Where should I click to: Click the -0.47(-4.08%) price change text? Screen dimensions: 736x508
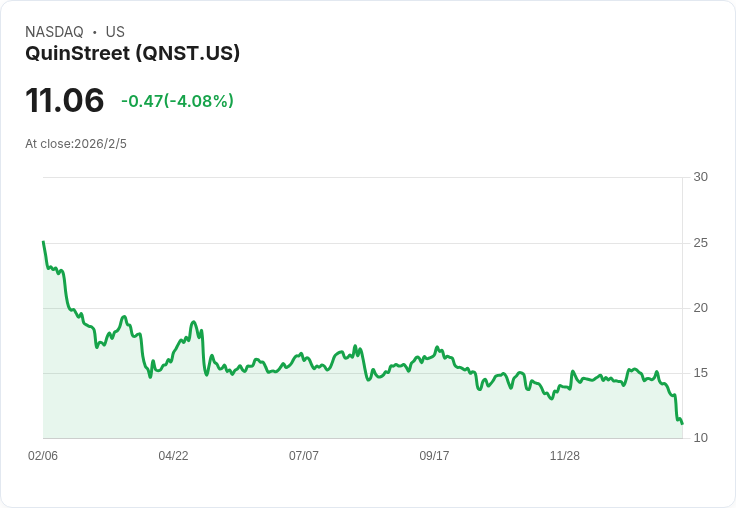tap(177, 101)
